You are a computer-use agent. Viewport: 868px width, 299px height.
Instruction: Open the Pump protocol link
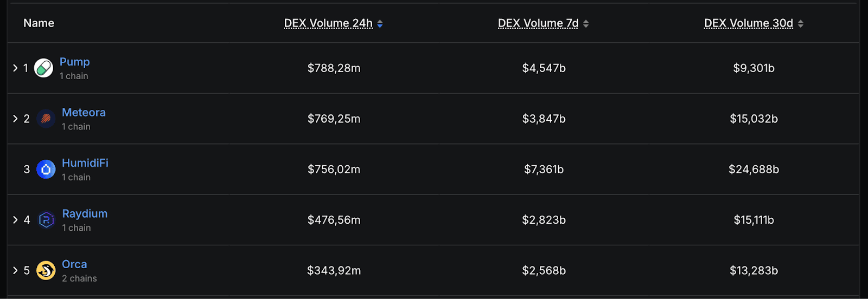click(x=74, y=62)
